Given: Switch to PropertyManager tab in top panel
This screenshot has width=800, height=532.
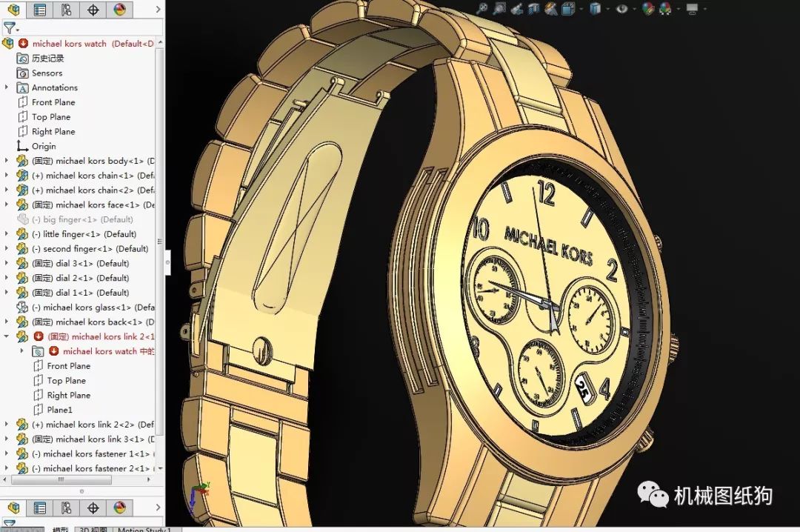Looking at the screenshot, I should click(x=40, y=9).
